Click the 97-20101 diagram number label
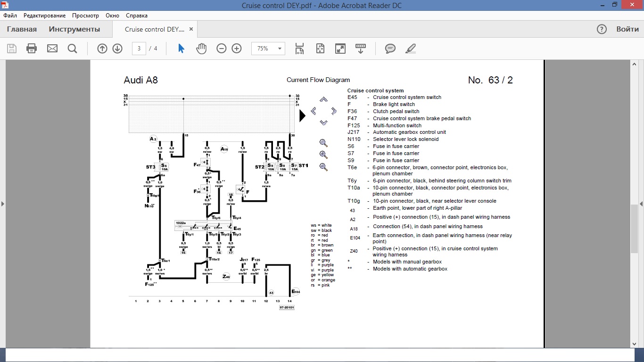644x362 pixels. pyautogui.click(x=287, y=307)
